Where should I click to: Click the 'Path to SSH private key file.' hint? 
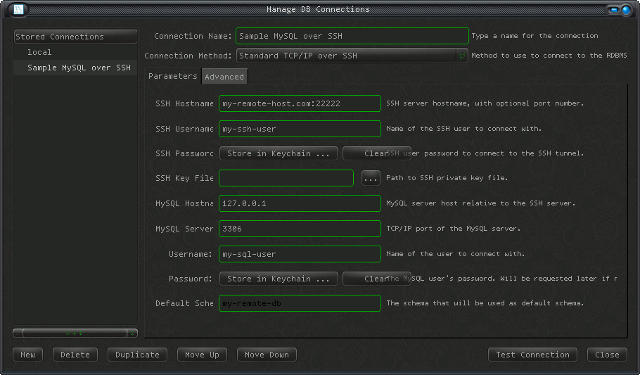pos(447,178)
